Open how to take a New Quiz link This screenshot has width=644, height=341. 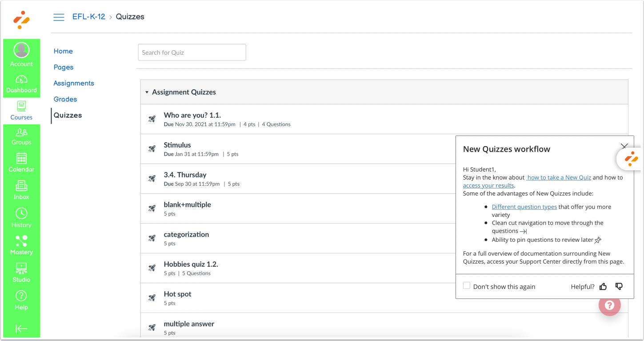[559, 177]
